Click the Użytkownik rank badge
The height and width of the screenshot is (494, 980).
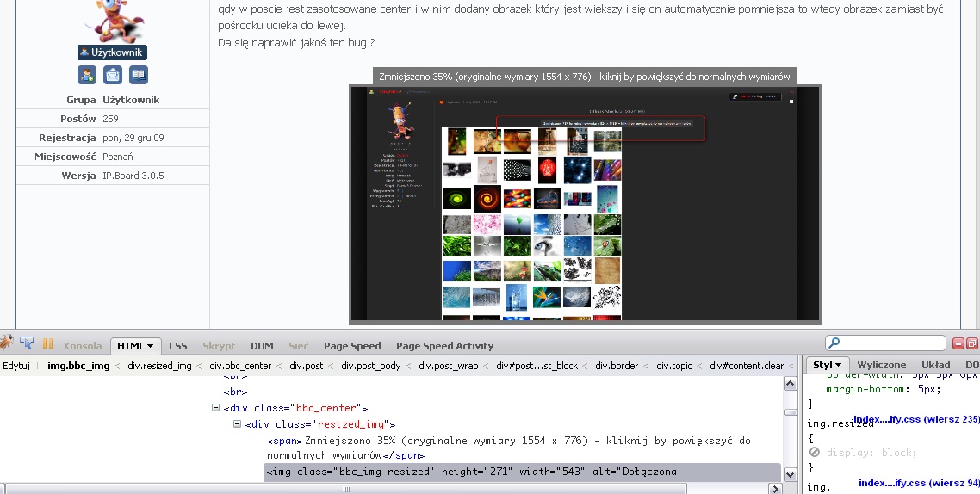[113, 52]
